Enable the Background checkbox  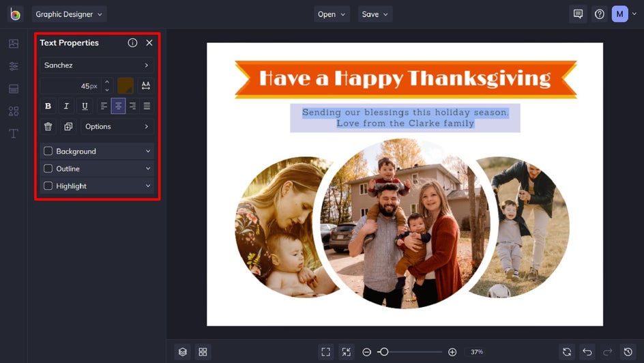(48, 151)
